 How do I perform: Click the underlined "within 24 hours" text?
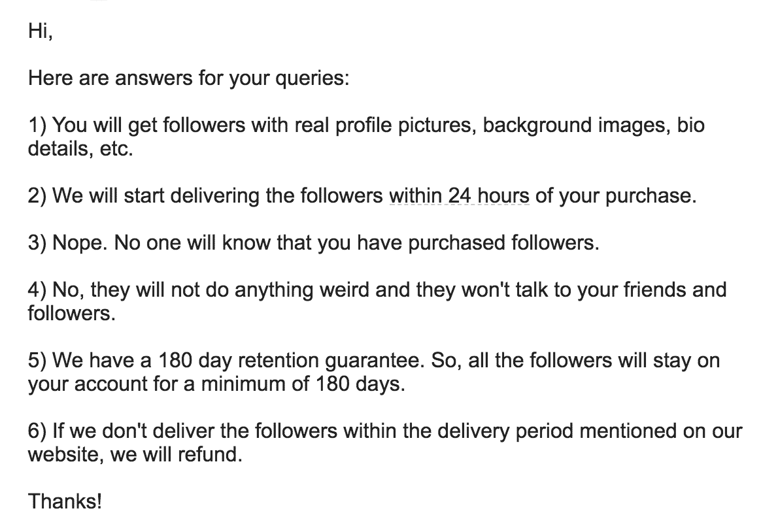(x=459, y=195)
